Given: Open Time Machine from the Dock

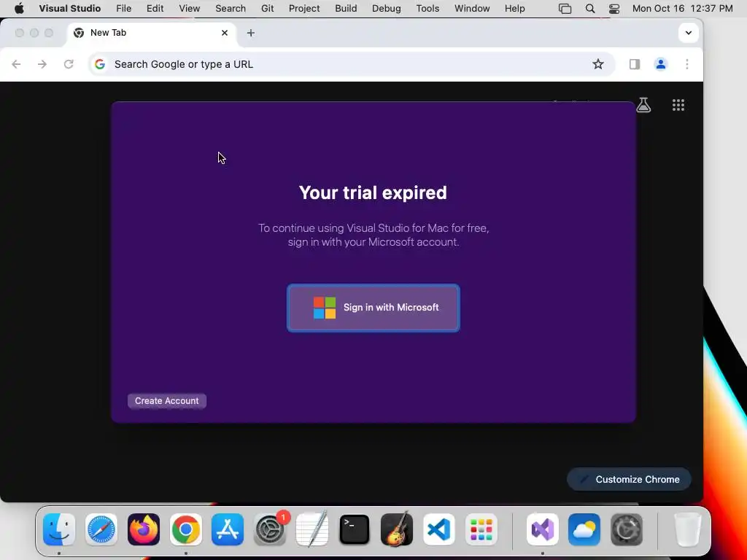Looking at the screenshot, I should (627, 529).
